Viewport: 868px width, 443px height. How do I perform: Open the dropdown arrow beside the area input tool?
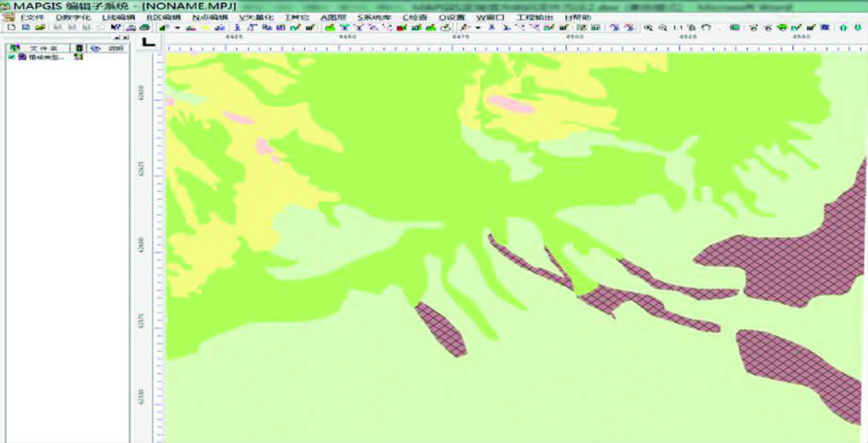coord(178,28)
